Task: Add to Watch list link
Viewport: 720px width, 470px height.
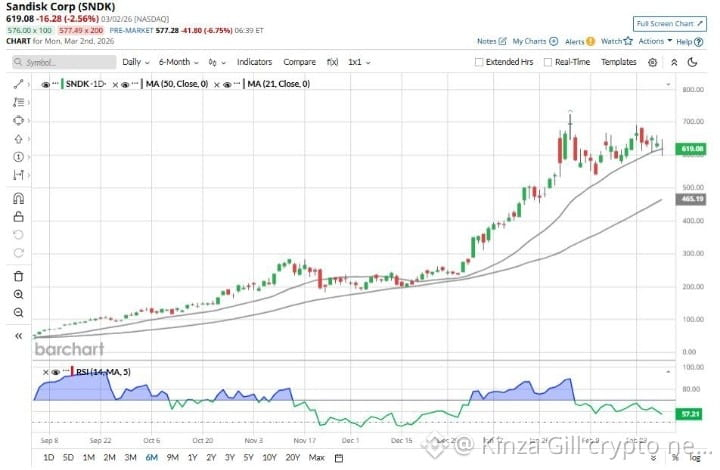Action: (x=617, y=41)
